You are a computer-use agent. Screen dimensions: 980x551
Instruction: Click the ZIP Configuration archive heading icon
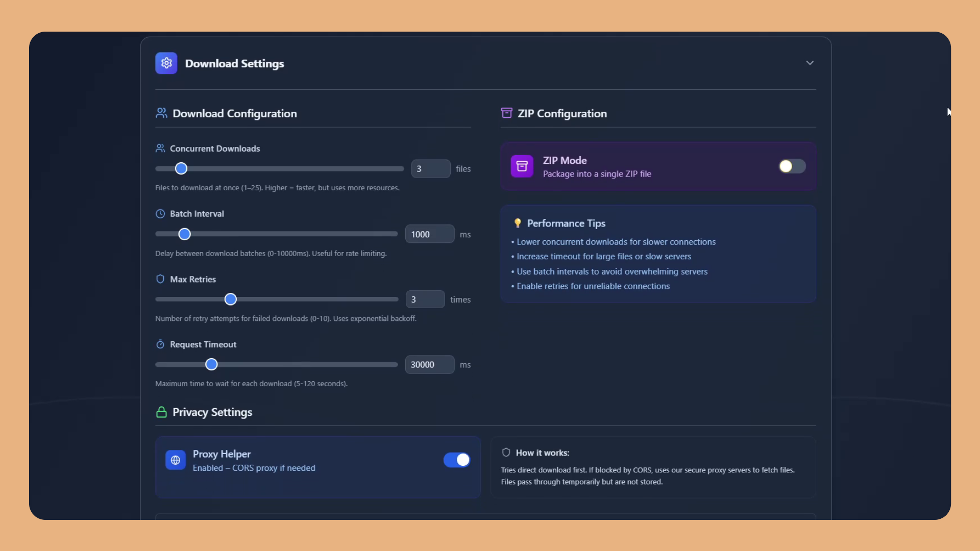(506, 113)
